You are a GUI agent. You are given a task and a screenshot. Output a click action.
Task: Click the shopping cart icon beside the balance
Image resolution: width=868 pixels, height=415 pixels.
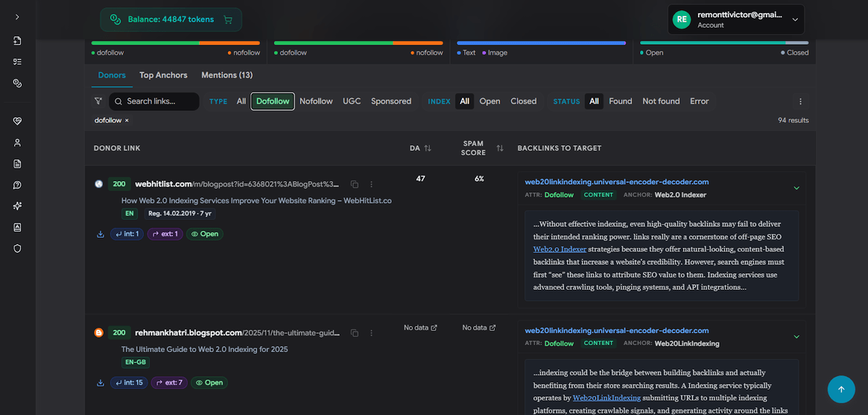229,20
